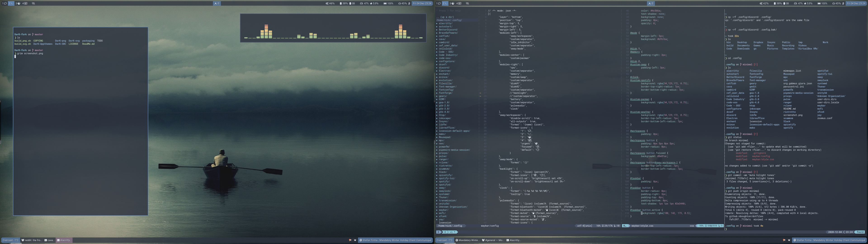Click weather Overcast widget on left monitor taskbar
Viewport: 868px width, 244px height.
pos(10,240)
